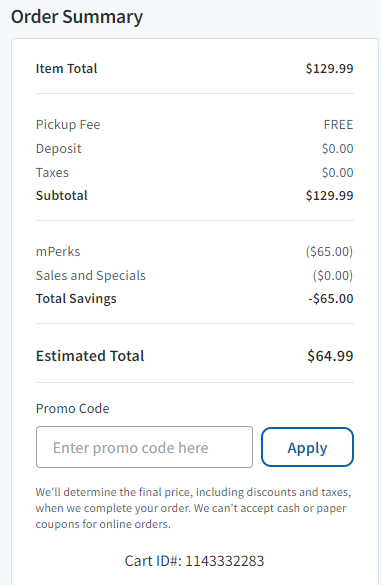
Task: Click the Apply promo code button
Action: click(307, 447)
